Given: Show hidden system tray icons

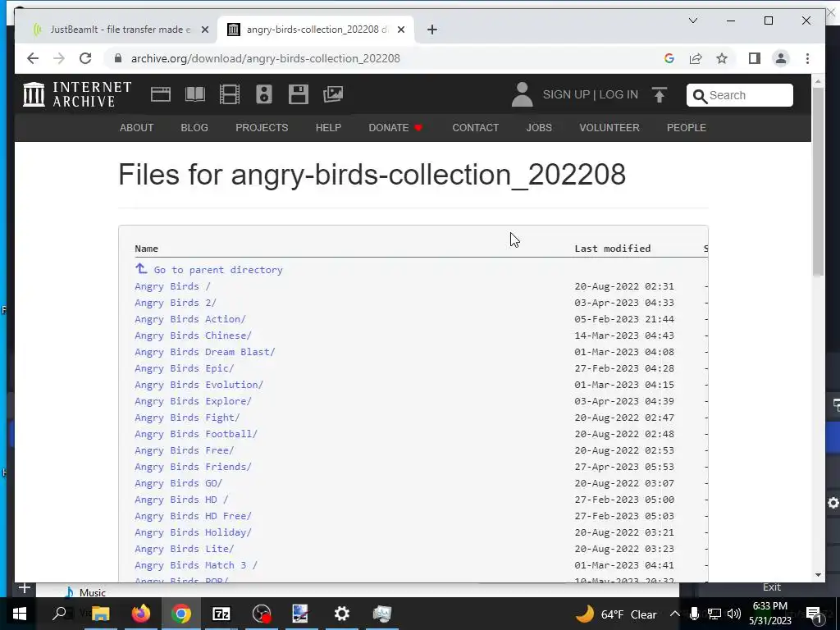Looking at the screenshot, I should (674, 614).
